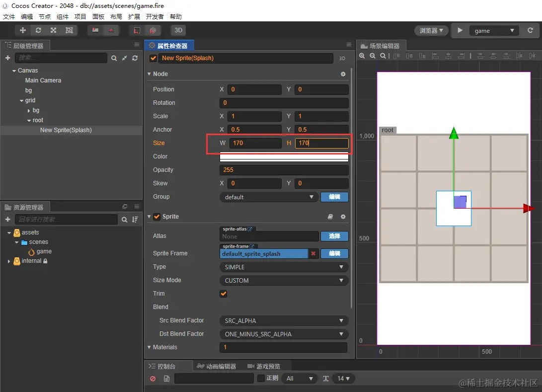Viewport: 542px width, 392px height.
Task: Click the Sprite Frame 编辑 button
Action: 334,253
